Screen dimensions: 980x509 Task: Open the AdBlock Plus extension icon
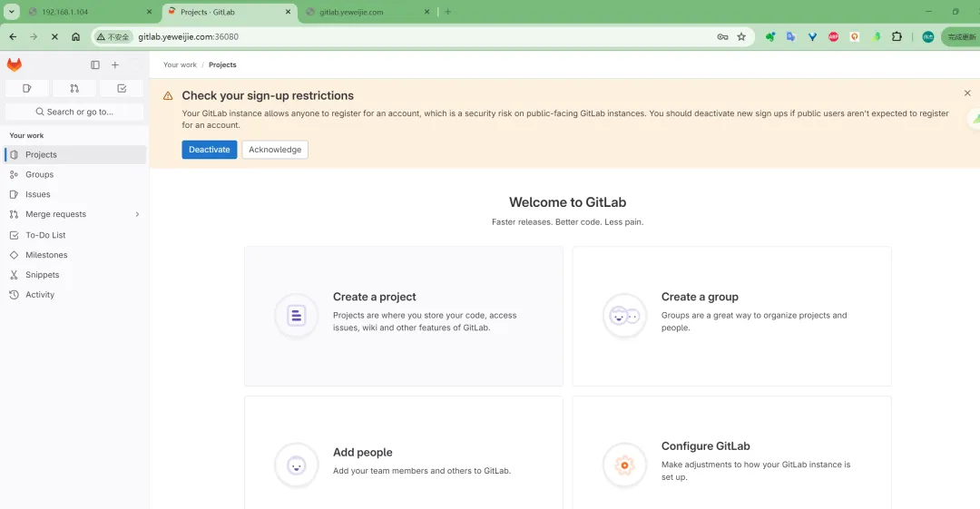pyautogui.click(x=833, y=37)
